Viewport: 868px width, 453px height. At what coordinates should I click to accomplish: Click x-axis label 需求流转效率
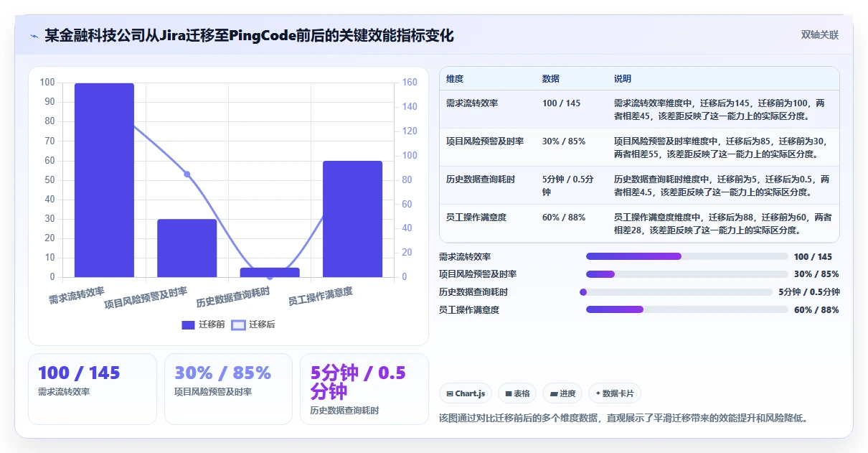tap(77, 295)
